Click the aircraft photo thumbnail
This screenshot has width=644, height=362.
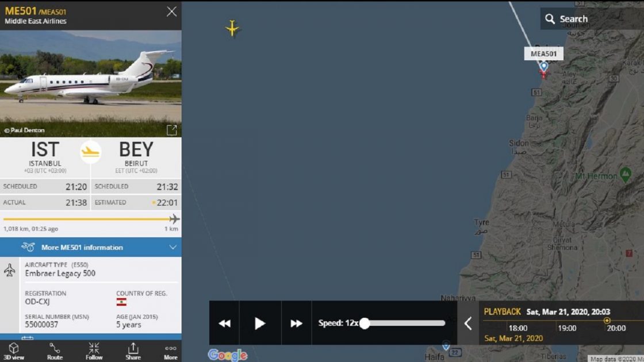[91, 80]
